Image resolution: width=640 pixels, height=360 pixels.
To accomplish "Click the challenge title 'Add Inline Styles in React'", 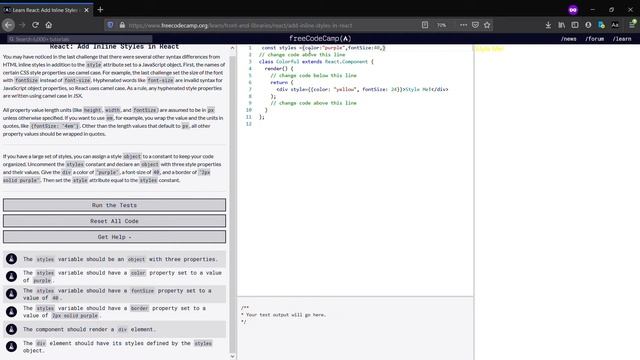I will [114, 47].
